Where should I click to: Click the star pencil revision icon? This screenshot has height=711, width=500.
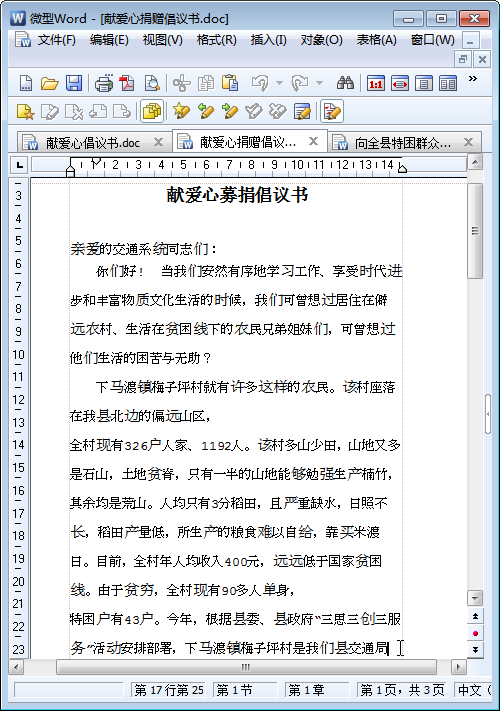[182, 112]
